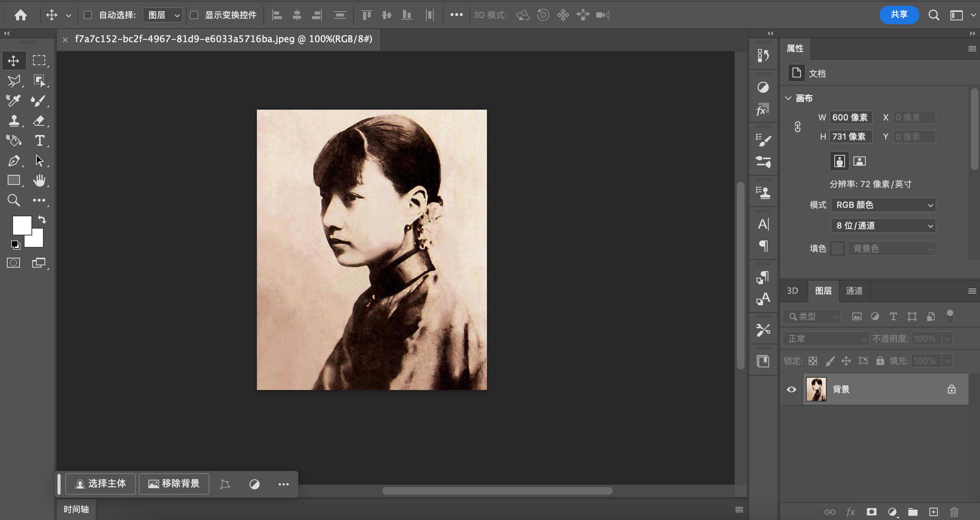The image size is (980, 520).
Task: Open the RGB 颜色 mode dropdown
Action: [x=883, y=205]
